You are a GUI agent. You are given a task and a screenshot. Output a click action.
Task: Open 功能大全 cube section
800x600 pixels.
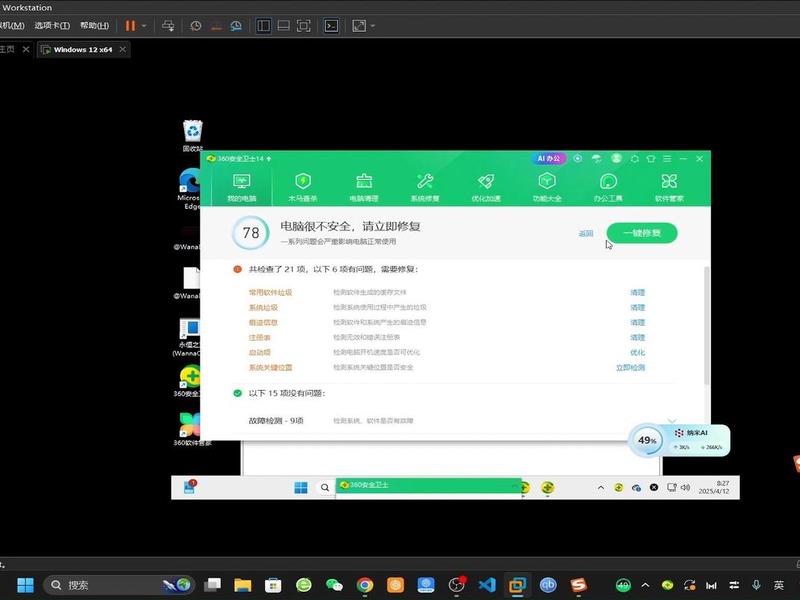pyautogui.click(x=547, y=187)
